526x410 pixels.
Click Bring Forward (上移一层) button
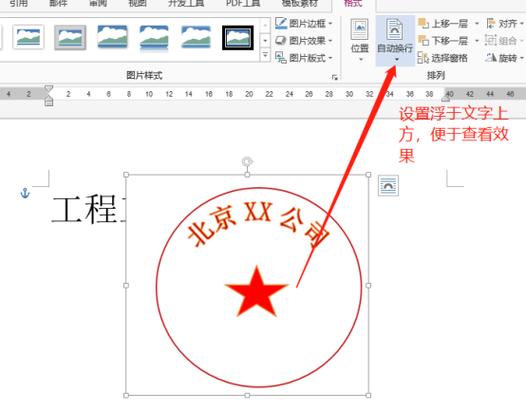point(443,23)
